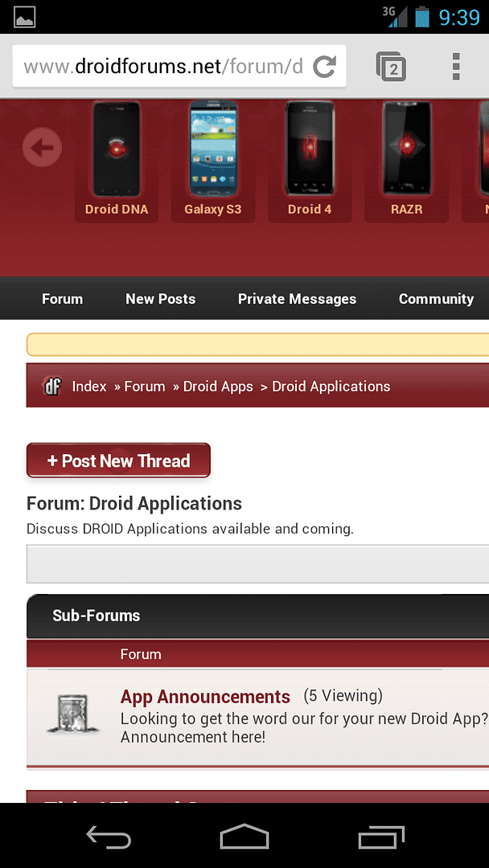Go to Forum in breadcrumb
Screen dimensions: 489x868
point(145,387)
